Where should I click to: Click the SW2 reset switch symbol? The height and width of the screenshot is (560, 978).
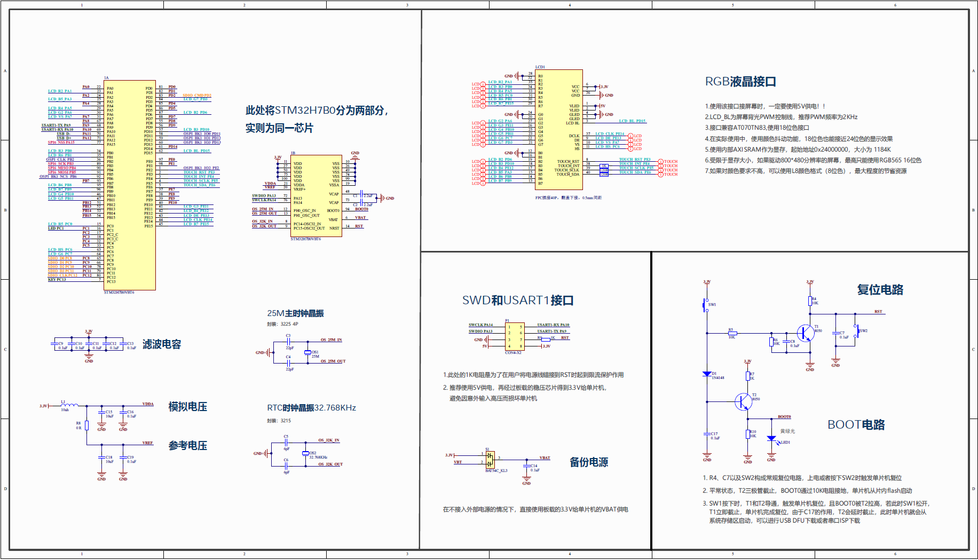pos(856,331)
